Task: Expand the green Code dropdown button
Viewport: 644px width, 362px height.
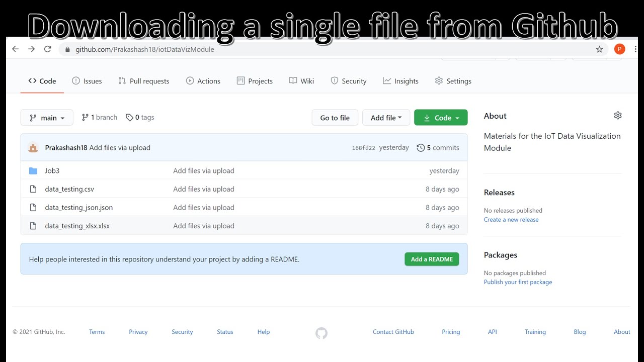Action: 441,118
